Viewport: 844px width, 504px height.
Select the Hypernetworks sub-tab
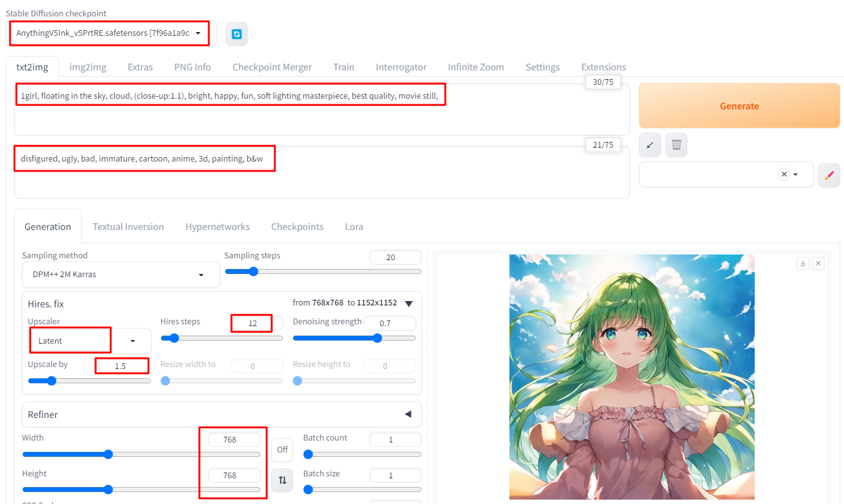(x=218, y=226)
